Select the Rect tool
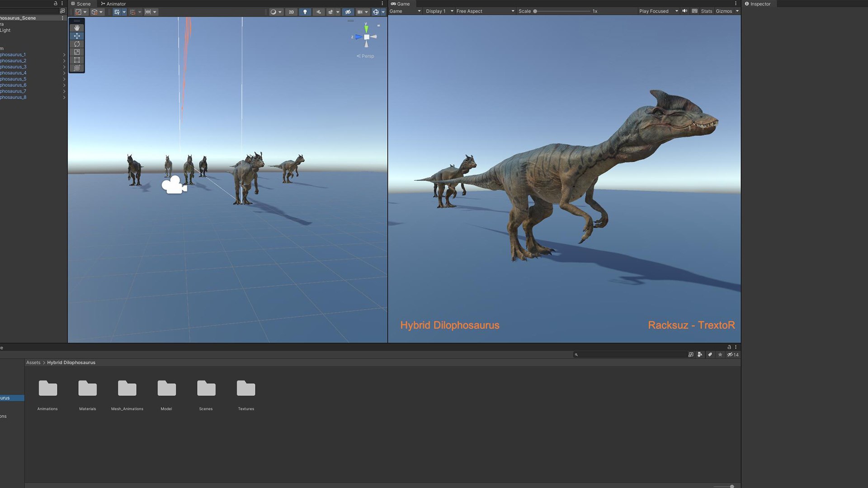This screenshot has height=488, width=868. (x=77, y=60)
